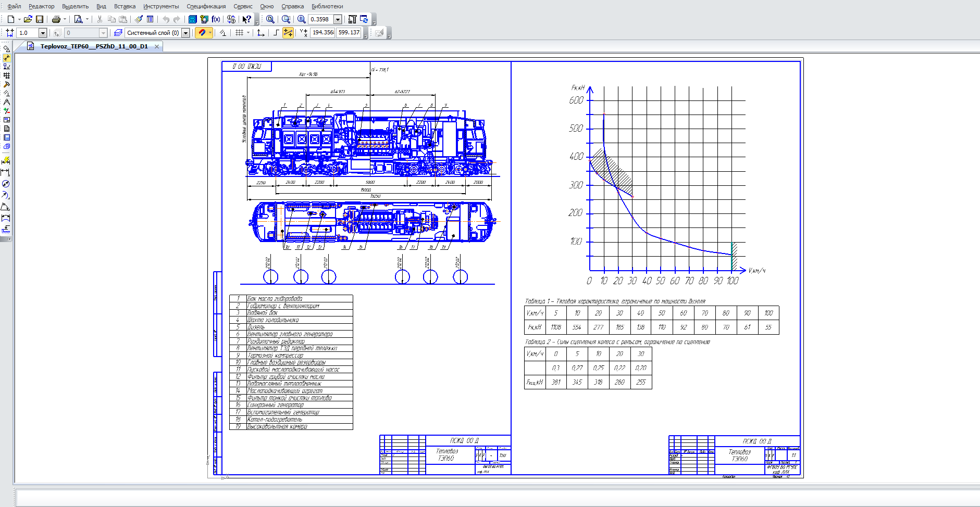Open a file with the folder icon

point(28,19)
